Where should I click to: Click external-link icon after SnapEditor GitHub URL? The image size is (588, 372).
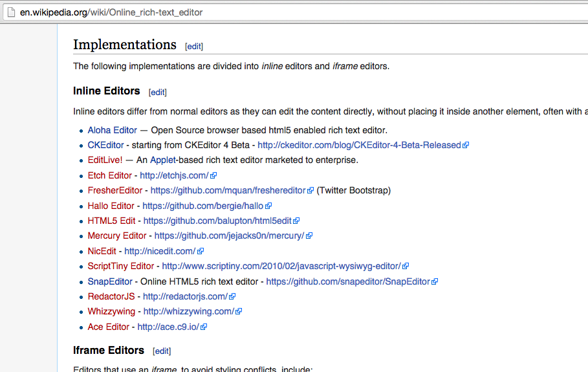(x=435, y=281)
